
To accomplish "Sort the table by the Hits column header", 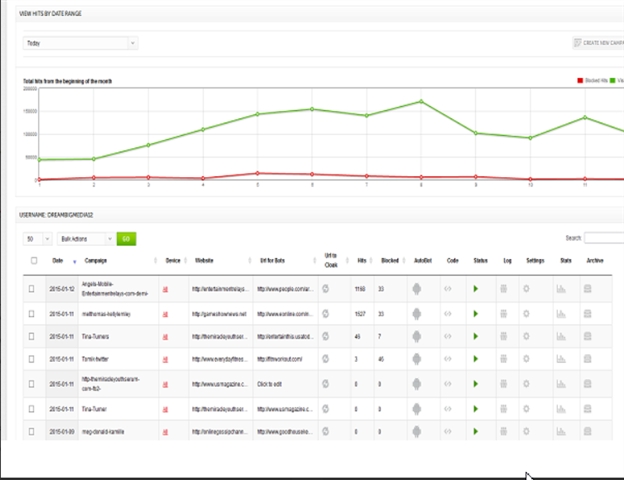I will [361, 260].
